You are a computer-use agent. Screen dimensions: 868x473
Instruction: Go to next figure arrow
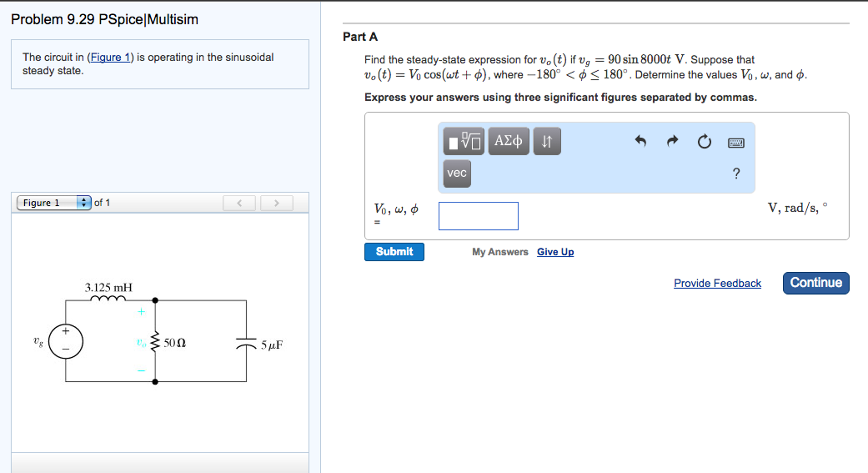(277, 203)
